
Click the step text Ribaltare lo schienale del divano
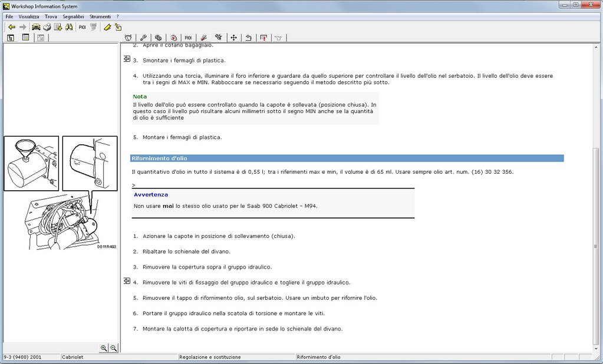[186, 252]
